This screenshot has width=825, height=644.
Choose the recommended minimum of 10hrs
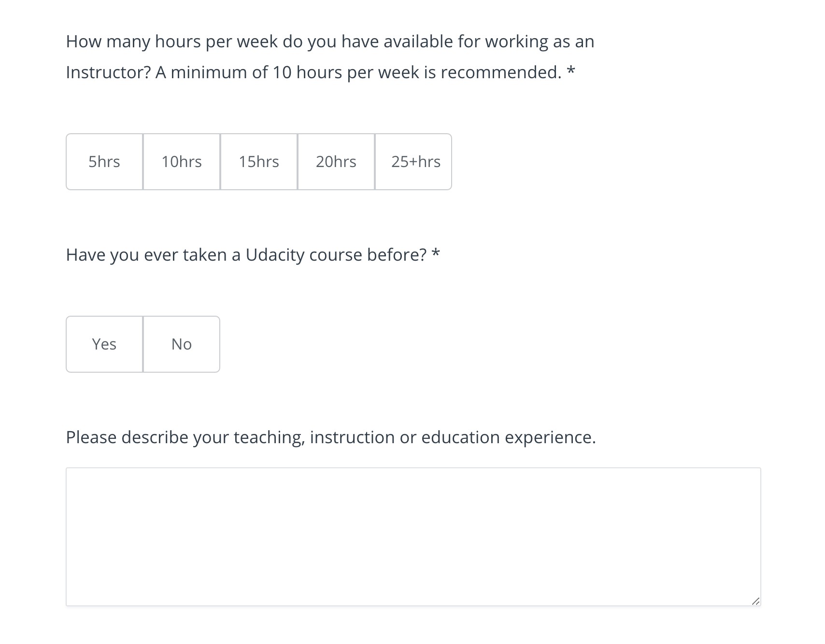pos(181,162)
